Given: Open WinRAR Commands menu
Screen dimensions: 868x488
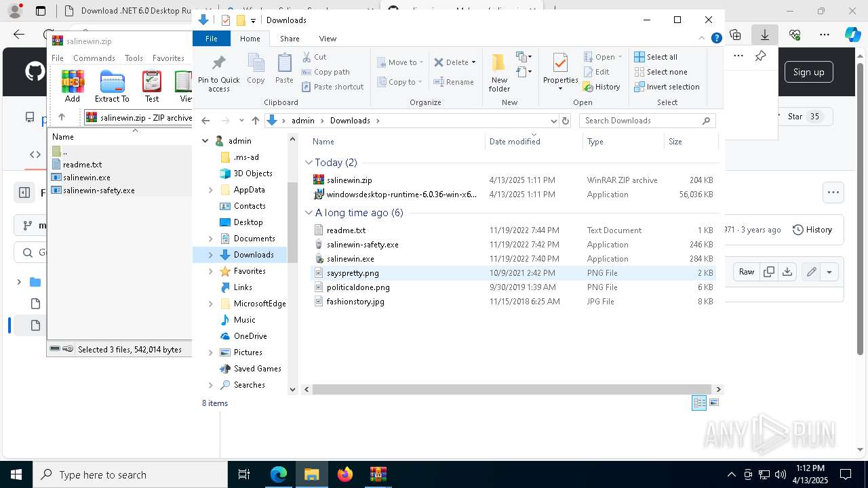Looking at the screenshot, I should tap(94, 58).
